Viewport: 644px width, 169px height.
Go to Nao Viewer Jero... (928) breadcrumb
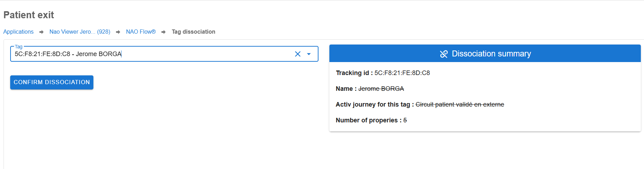click(80, 32)
